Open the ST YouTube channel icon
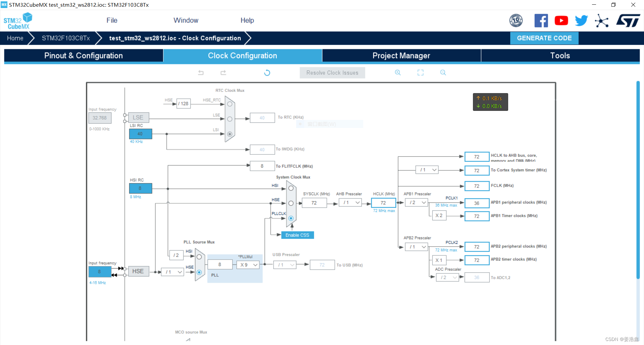Screen dimensions: 644x345 click(x=561, y=21)
